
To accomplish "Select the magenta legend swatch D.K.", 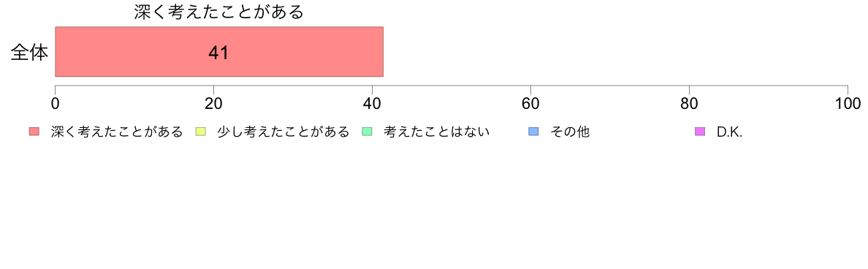I will (x=700, y=132).
